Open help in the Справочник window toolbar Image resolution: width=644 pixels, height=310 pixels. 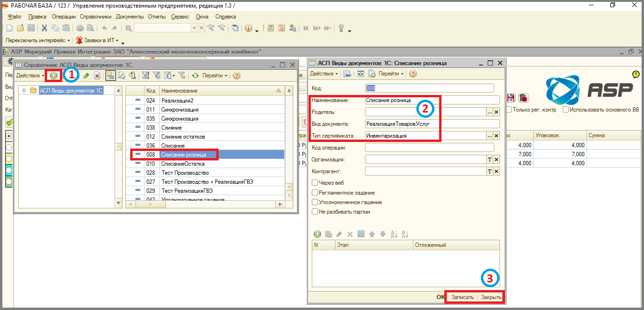(237, 75)
